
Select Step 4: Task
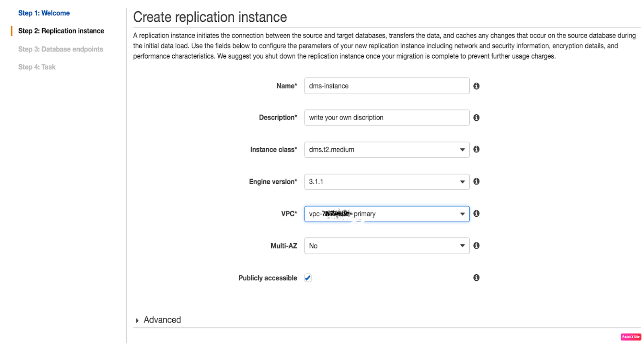pos(37,67)
